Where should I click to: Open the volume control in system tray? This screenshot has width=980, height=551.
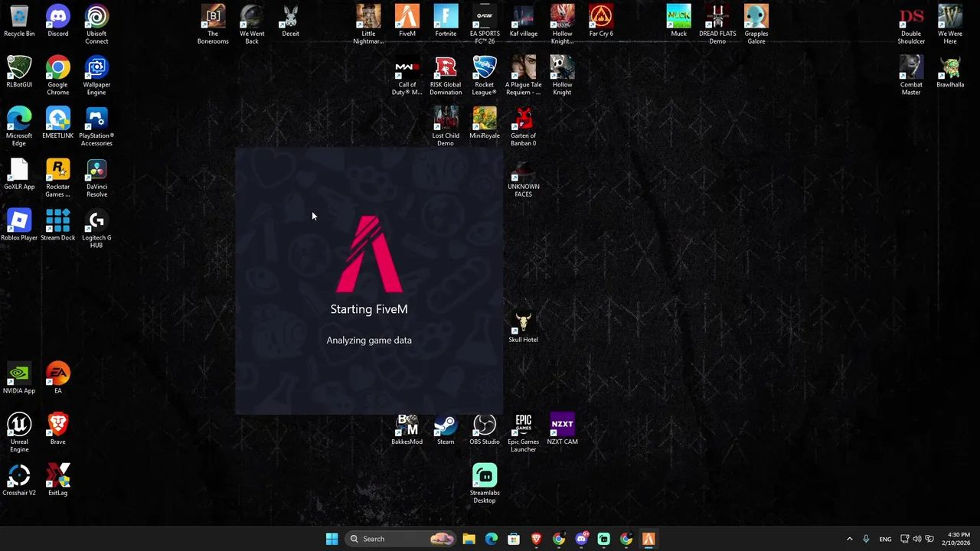(917, 539)
